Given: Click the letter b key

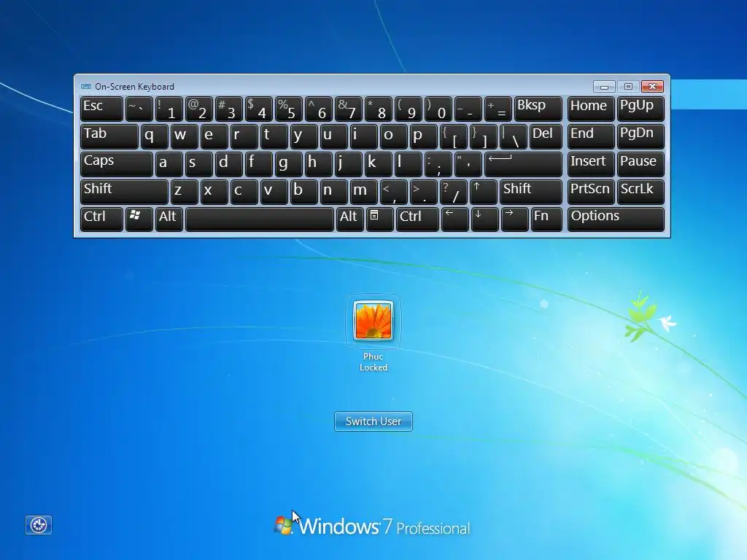Looking at the screenshot, I should [304, 192].
